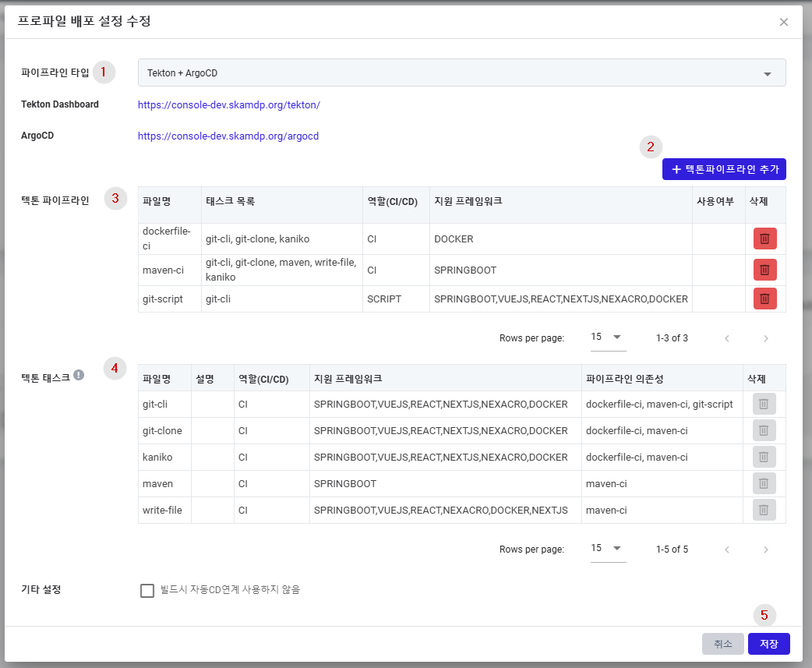This screenshot has width=812, height=668.
Task: Click the trash icon for kaniko task
Action: [x=764, y=457]
